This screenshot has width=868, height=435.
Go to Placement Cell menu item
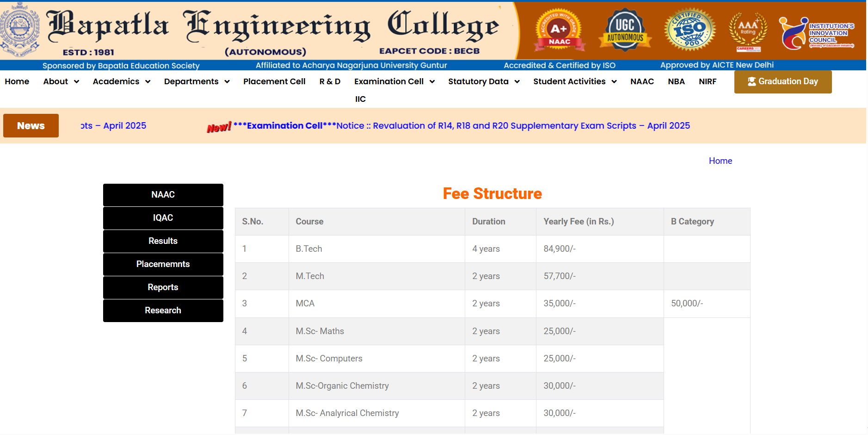pos(274,82)
